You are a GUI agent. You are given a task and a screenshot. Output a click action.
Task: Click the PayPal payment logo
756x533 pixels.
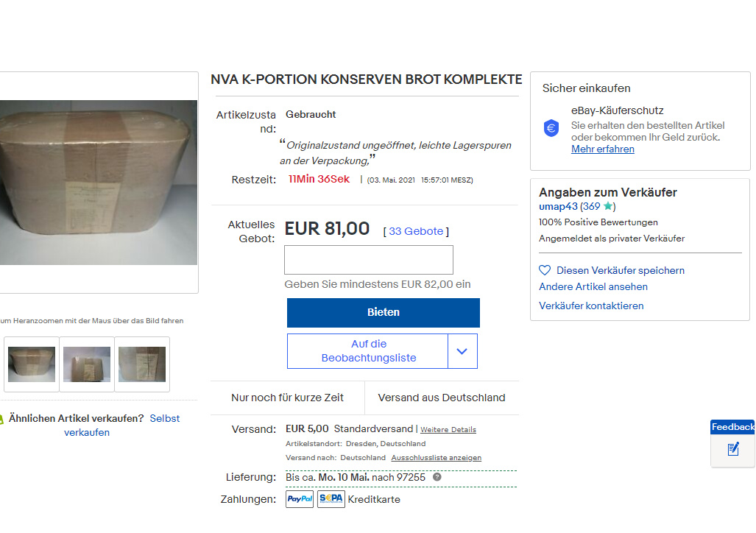click(x=300, y=499)
